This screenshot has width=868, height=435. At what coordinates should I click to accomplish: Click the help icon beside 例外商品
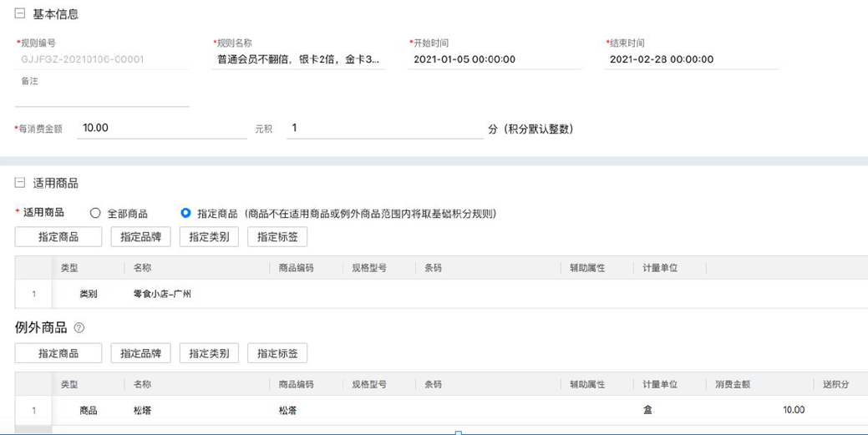(79, 328)
